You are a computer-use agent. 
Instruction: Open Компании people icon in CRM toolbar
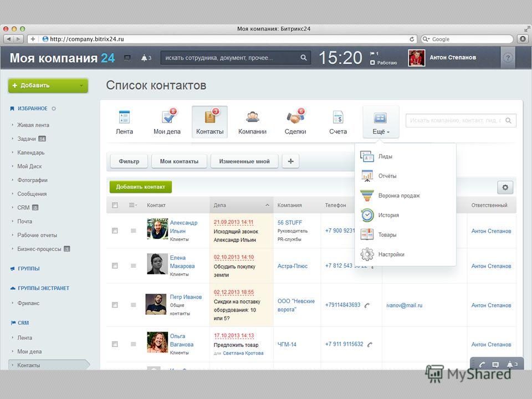pyautogui.click(x=252, y=122)
